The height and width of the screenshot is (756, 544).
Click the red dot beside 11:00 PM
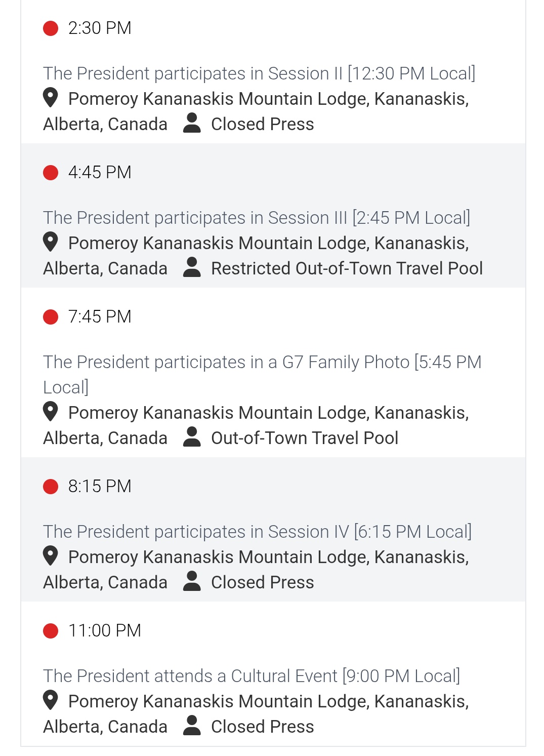pyautogui.click(x=51, y=631)
